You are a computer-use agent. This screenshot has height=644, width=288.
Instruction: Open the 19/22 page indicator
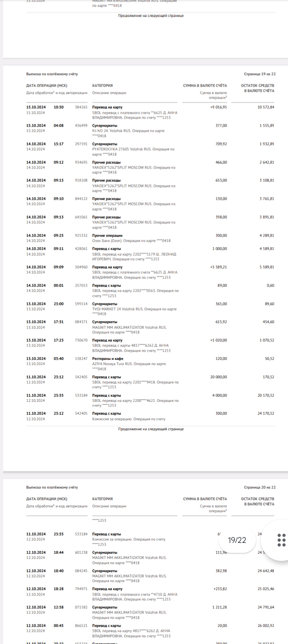[237, 540]
